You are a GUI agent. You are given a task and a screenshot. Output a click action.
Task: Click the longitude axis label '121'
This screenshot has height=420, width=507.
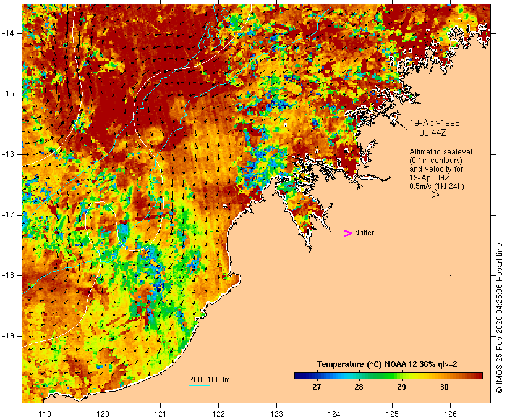(160, 414)
